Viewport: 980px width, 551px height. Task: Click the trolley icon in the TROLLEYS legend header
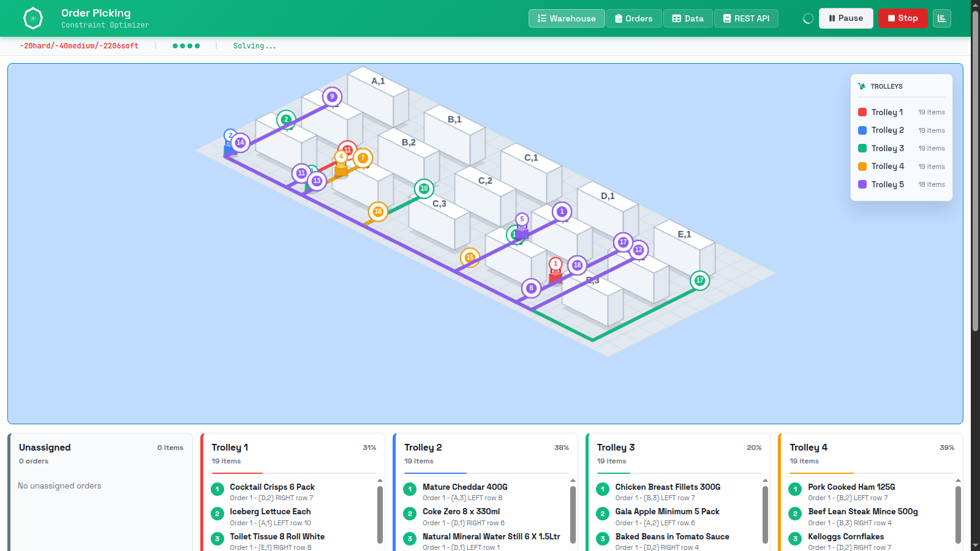pyautogui.click(x=862, y=86)
